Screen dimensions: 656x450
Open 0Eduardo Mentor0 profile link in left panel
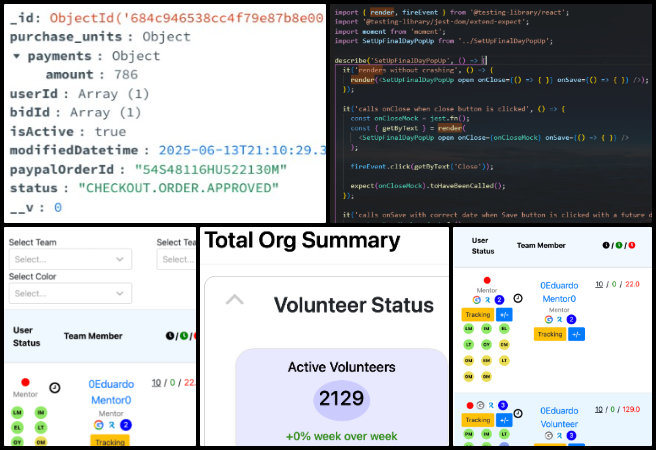[x=111, y=392]
